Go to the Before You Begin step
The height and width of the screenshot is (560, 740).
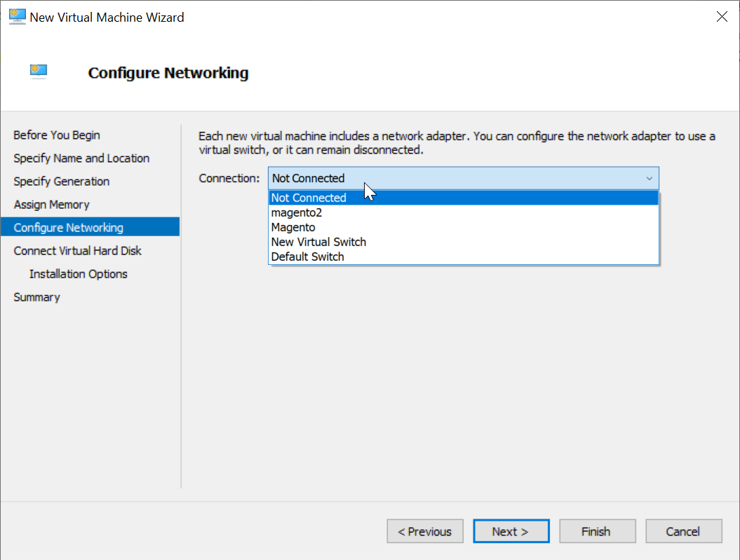point(57,135)
